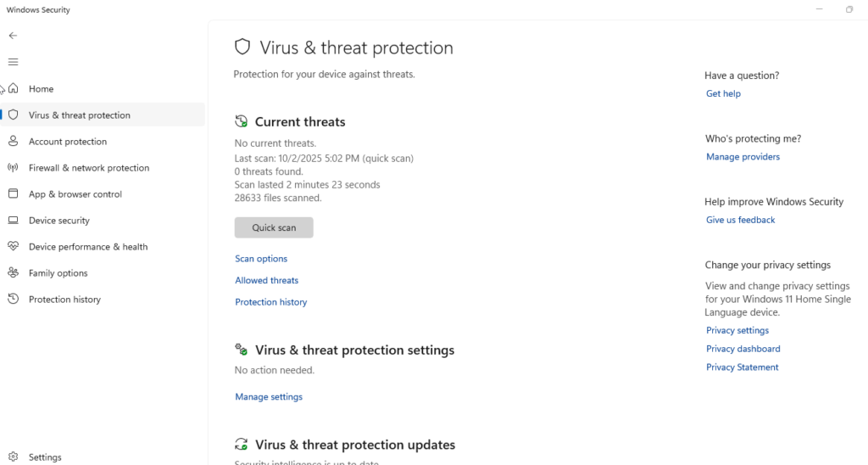Open the Privacy dashboard link

(743, 349)
